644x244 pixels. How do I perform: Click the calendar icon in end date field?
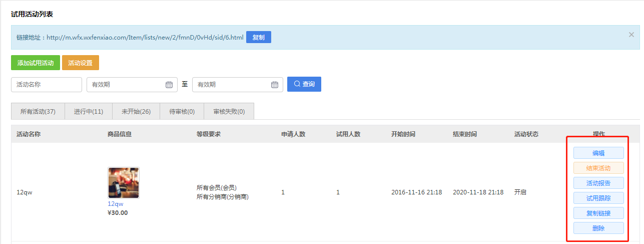275,85
